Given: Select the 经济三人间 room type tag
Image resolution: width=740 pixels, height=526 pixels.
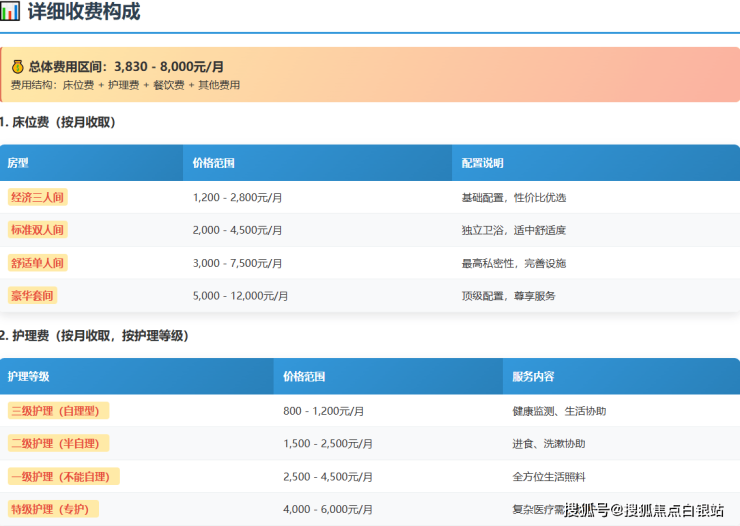Looking at the screenshot, I should click(37, 198).
